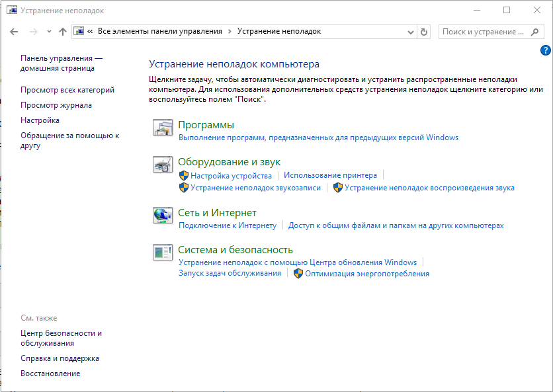Expand the address bar history dropdown
The height and width of the screenshot is (392, 553).
coord(411,32)
